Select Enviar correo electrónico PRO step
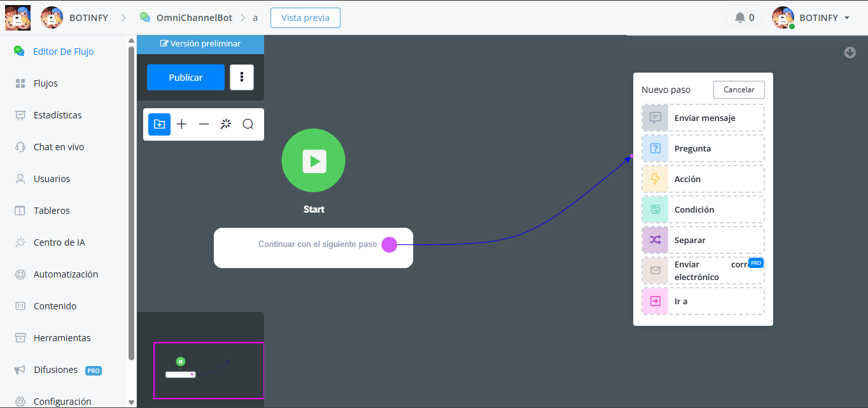This screenshot has width=868, height=408. coord(703,271)
